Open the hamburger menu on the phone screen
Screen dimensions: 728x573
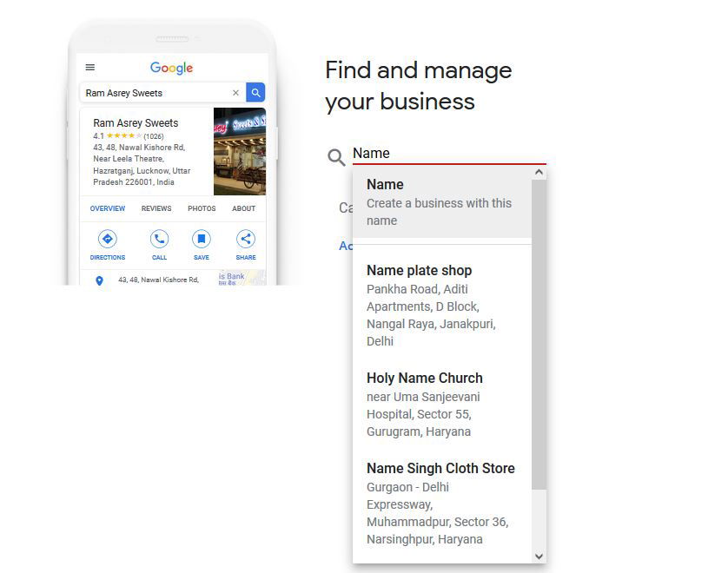(89, 67)
